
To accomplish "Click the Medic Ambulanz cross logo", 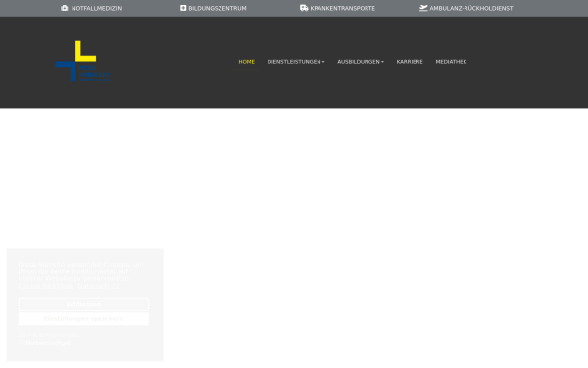I will coord(82,61).
